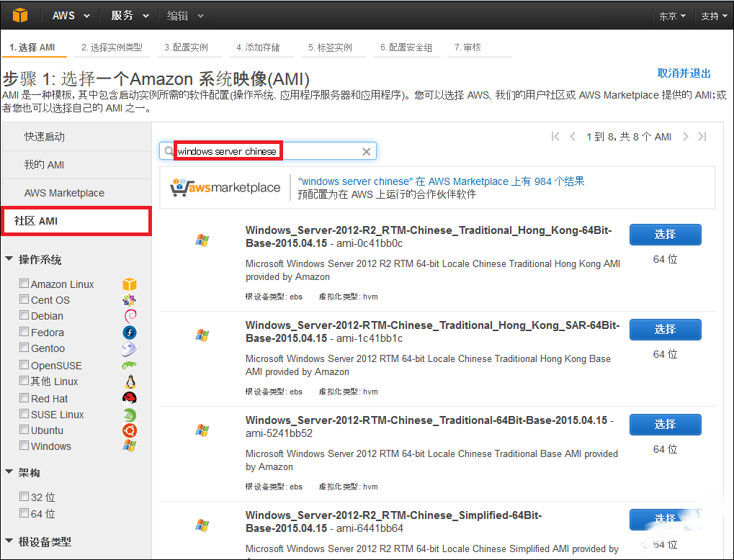The image size is (734, 560).
Task: Check the Gentoo filter checkbox
Action: tap(24, 347)
